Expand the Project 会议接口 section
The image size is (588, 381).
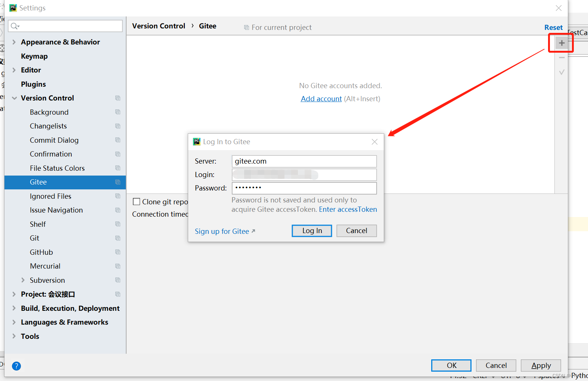click(14, 294)
